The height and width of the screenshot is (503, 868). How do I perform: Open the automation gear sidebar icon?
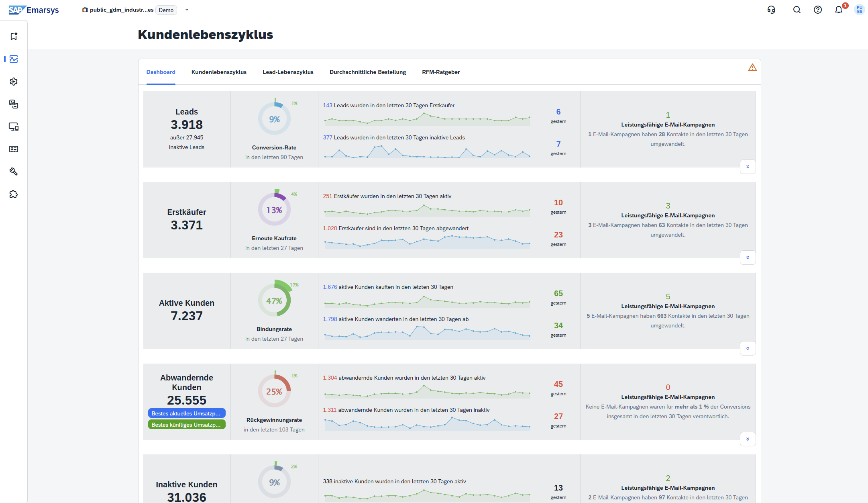(x=14, y=82)
